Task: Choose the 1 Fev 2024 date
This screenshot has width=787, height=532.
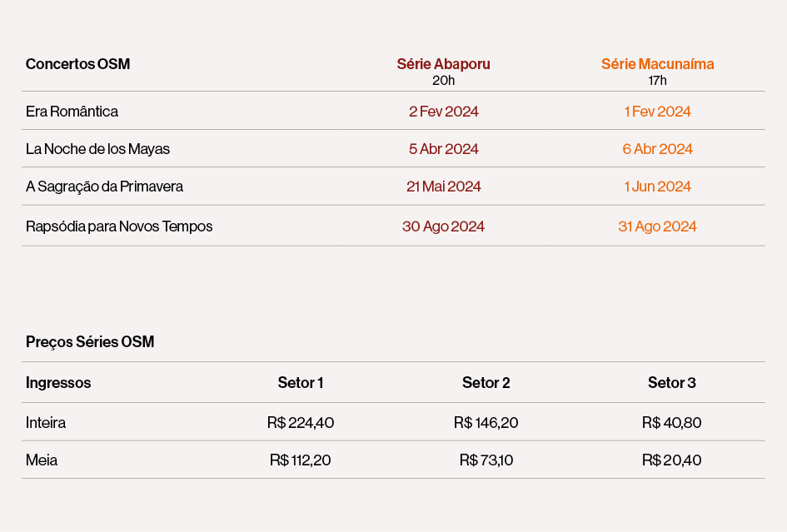Action: 658,112
